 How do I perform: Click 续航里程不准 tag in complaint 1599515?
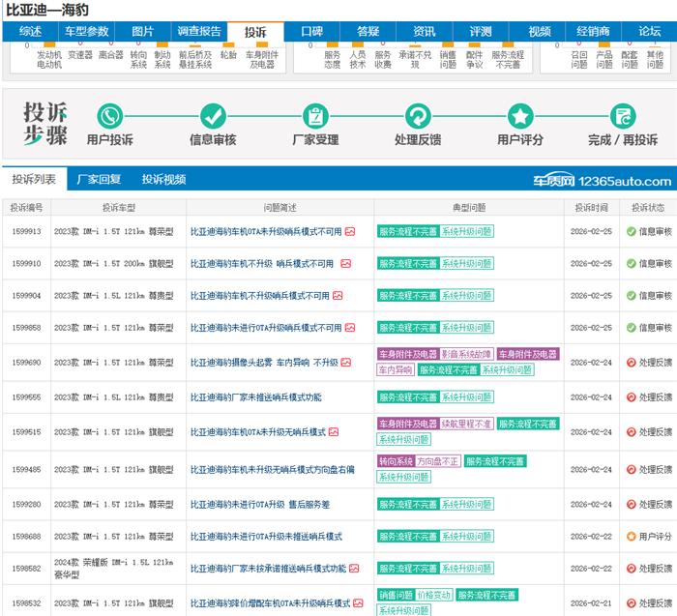coord(466,424)
